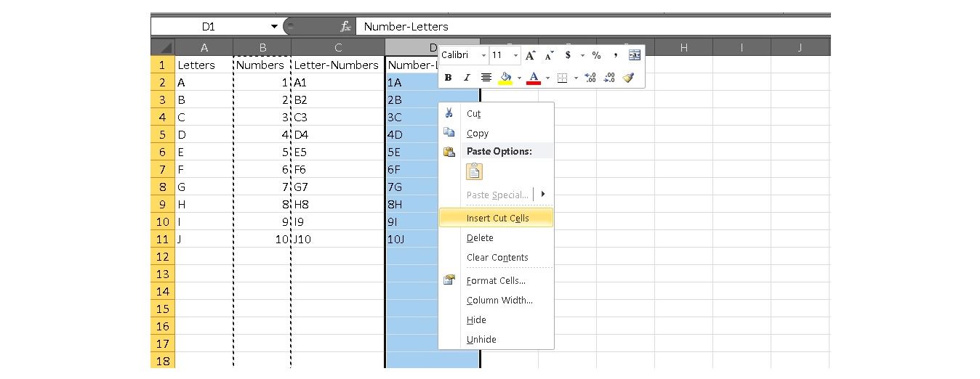The width and height of the screenshot is (980, 379).
Task: Click cell containing J10
Action: click(339, 239)
